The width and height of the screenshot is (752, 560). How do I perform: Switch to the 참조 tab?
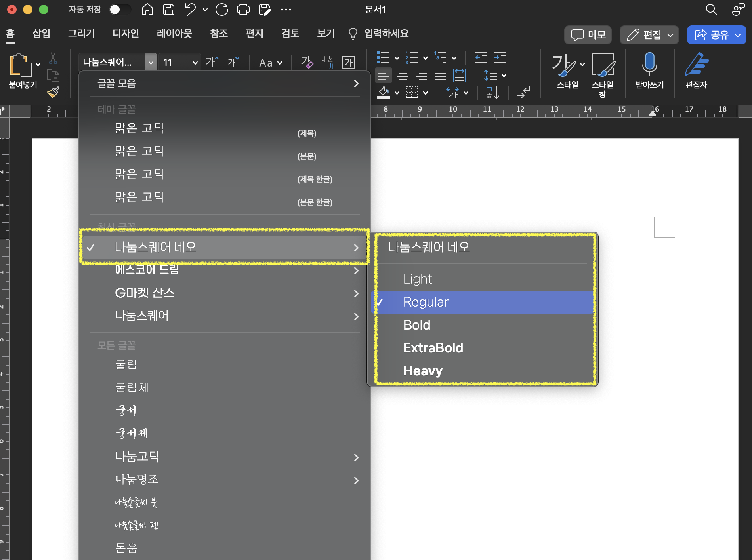[x=219, y=33]
